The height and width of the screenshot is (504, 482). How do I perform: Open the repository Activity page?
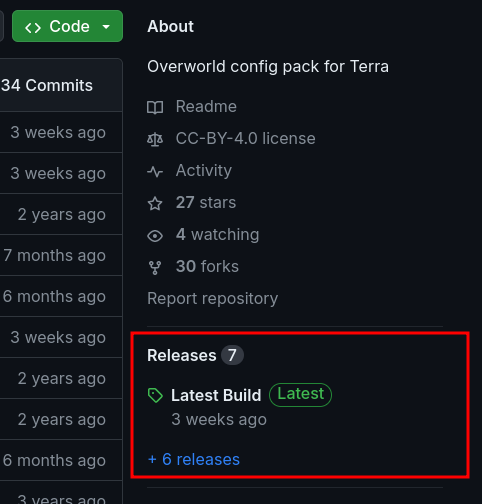[x=204, y=171]
